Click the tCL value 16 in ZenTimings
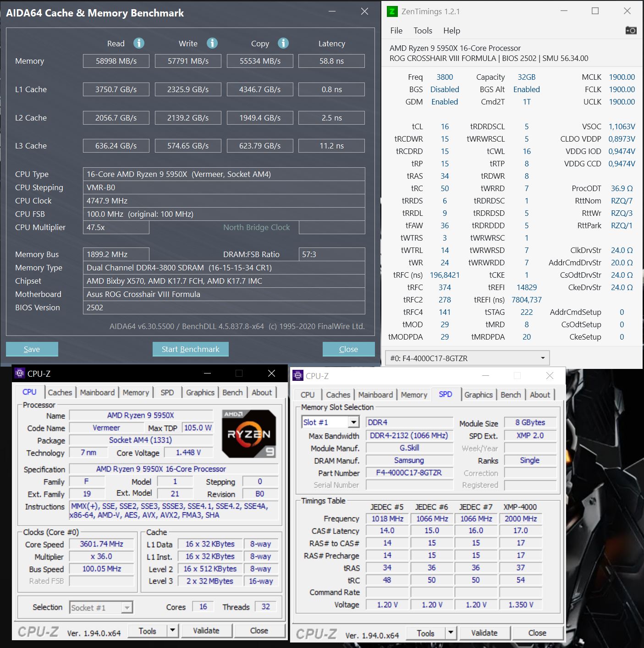 click(445, 126)
